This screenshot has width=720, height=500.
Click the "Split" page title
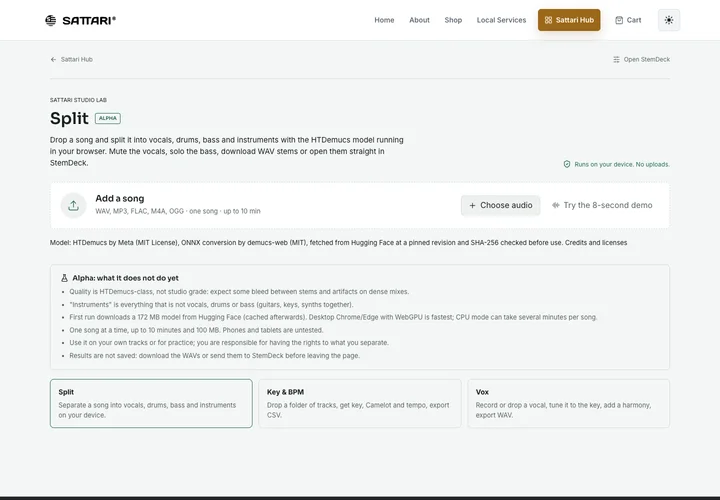tap(69, 118)
